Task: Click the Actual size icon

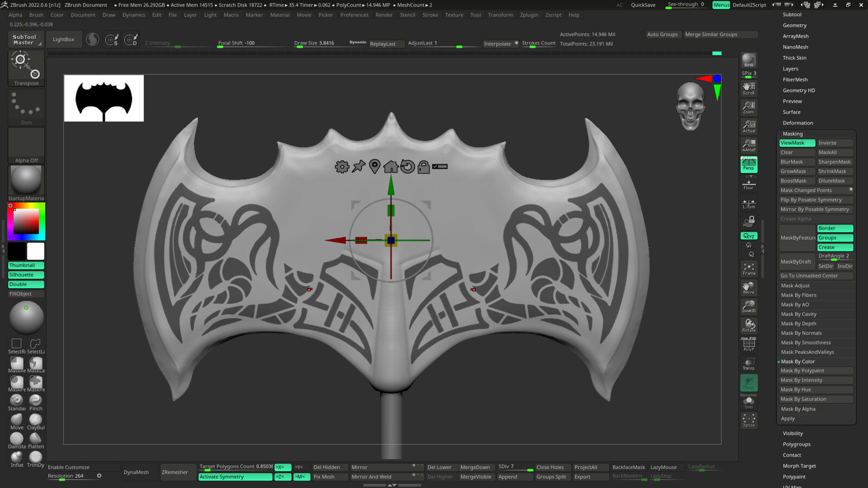Action: click(x=749, y=126)
